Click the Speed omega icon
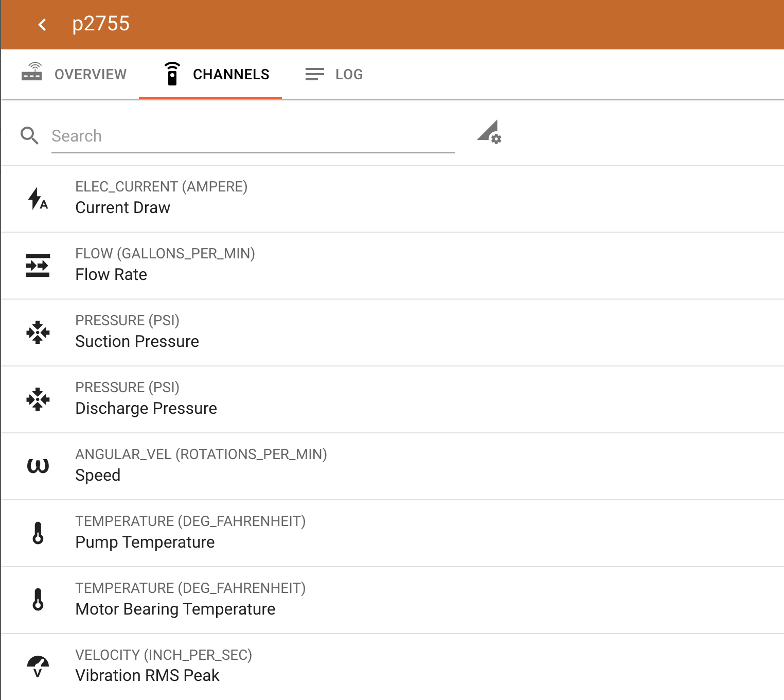The height and width of the screenshot is (700, 784). coord(38,466)
